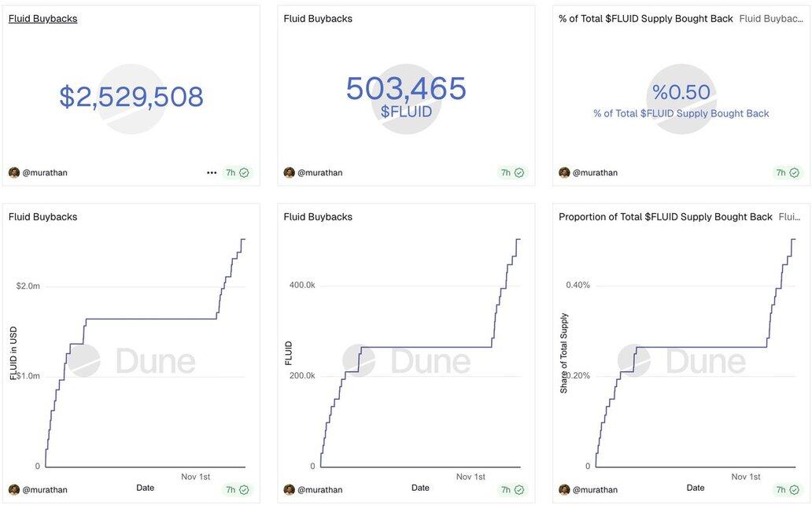The height and width of the screenshot is (509, 812).
Task: Click the check icon in the Share of Total Supply chart panel
Action: (x=794, y=490)
